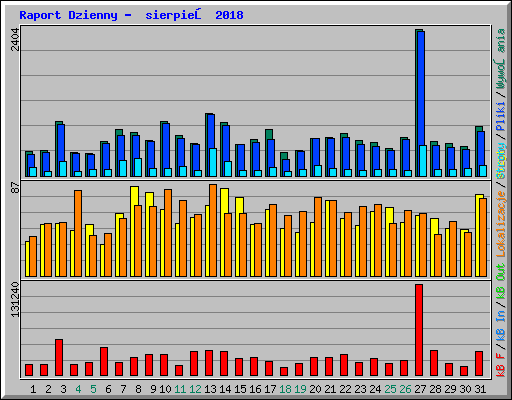512x400 pixels.
Task: Select day number 24 on the x-axis
Action: [x=375, y=389]
